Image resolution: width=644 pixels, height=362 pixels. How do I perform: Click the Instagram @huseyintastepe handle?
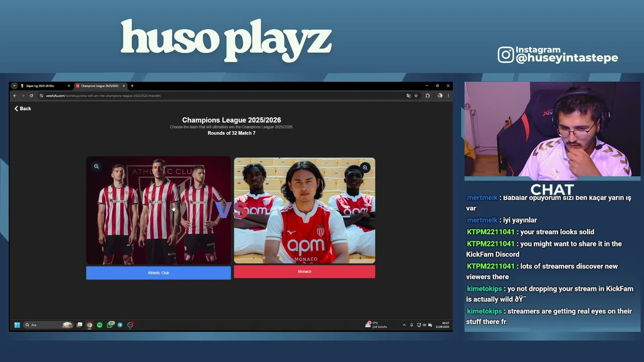(567, 58)
